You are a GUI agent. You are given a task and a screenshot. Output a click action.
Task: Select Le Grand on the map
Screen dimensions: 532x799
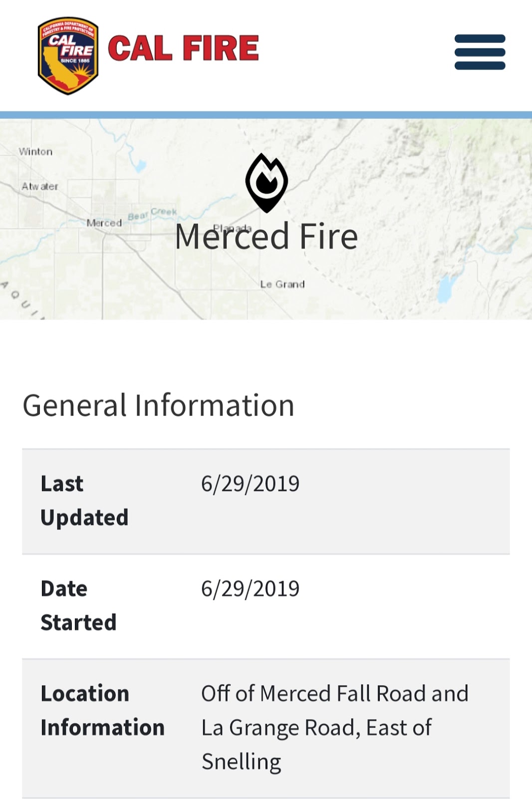[x=282, y=284]
